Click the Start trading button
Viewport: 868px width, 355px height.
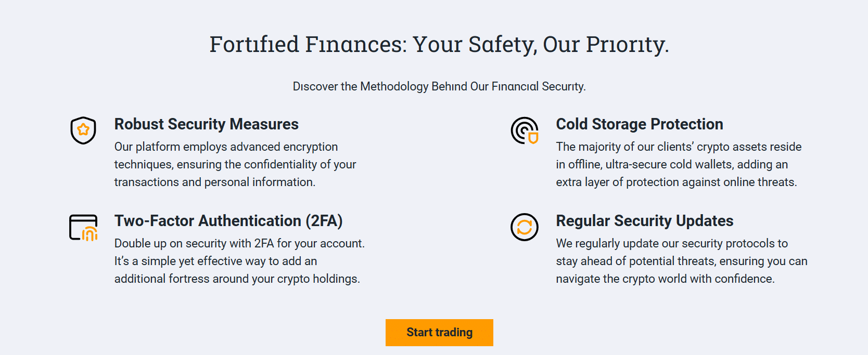pos(439,333)
